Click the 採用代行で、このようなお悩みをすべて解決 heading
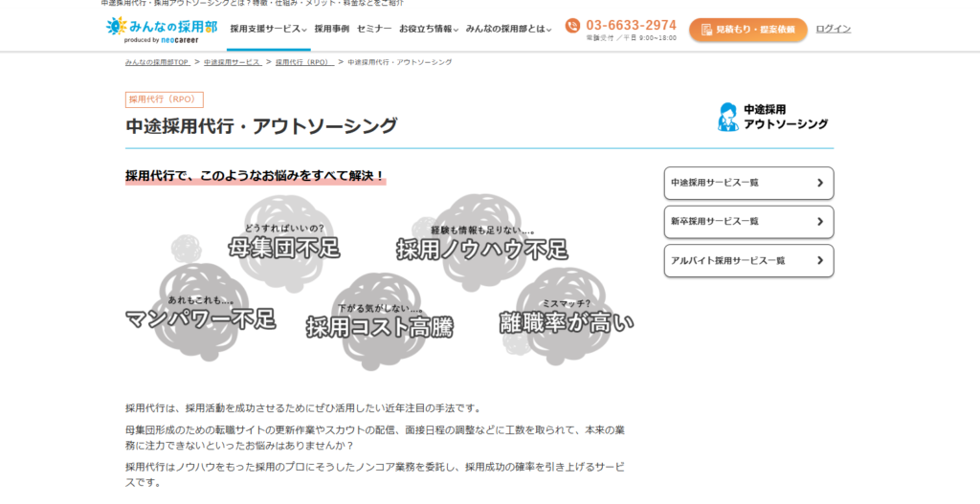This screenshot has height=504, width=980. pos(256,176)
